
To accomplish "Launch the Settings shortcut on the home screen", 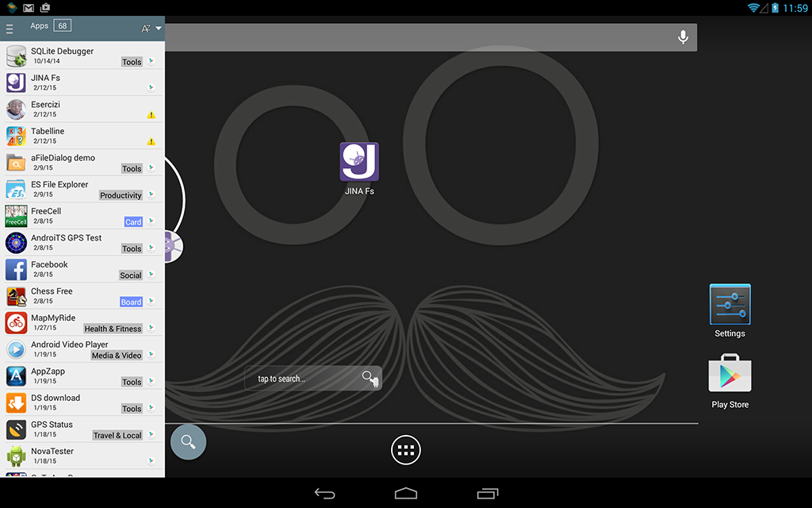I will point(729,305).
